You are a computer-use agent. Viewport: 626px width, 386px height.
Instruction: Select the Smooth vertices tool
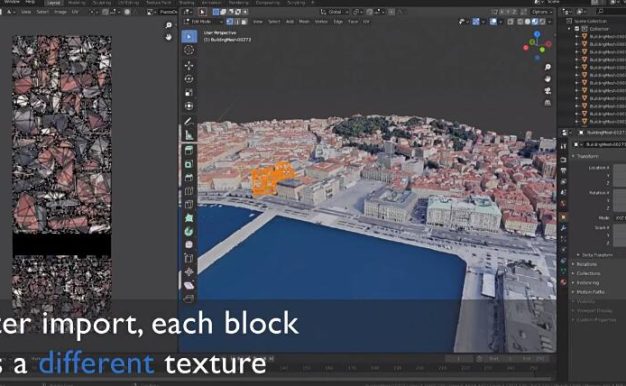tap(189, 245)
